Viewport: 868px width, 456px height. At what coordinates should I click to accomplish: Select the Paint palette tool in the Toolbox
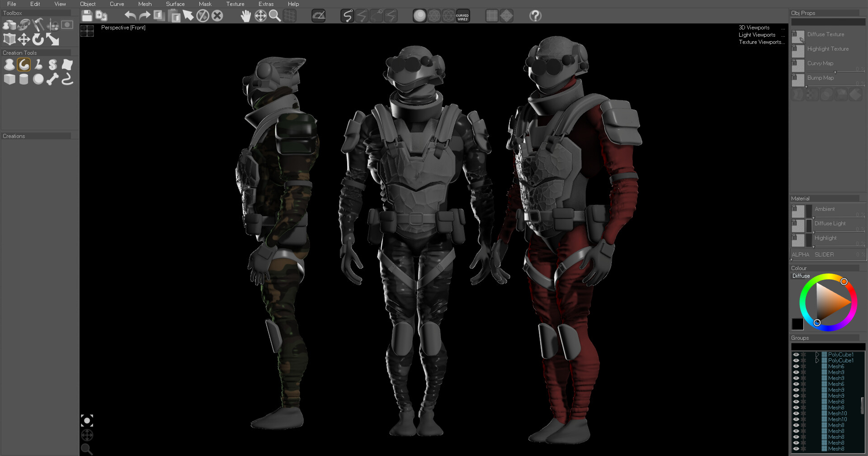click(x=52, y=26)
